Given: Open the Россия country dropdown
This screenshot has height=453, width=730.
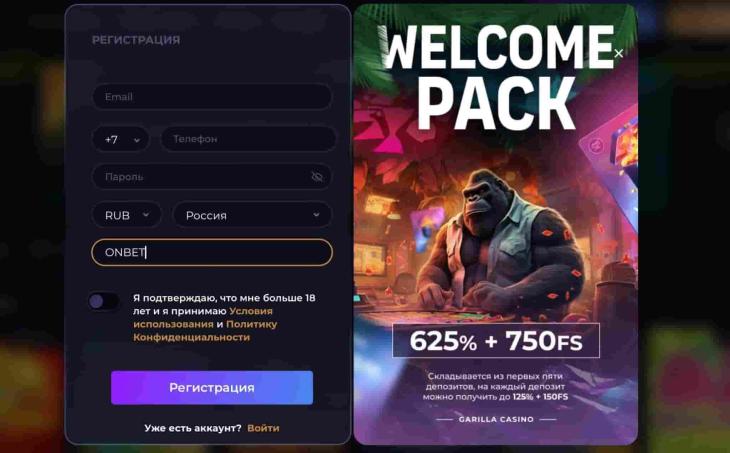Looking at the screenshot, I should pos(253,215).
